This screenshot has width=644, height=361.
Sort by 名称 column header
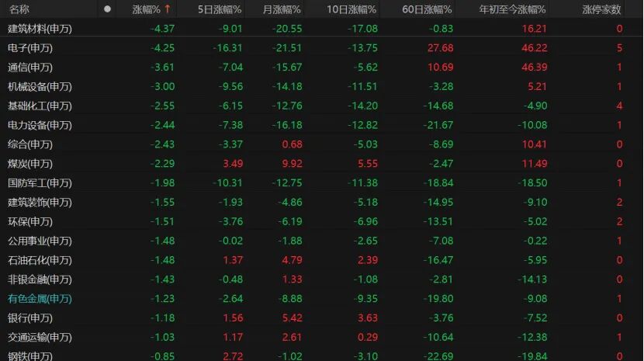tap(19, 9)
